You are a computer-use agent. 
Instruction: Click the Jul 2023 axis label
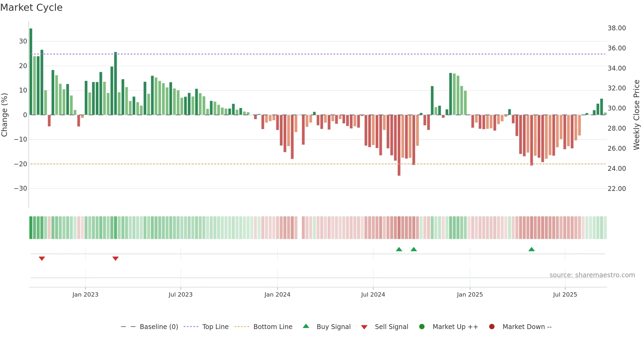(181, 294)
